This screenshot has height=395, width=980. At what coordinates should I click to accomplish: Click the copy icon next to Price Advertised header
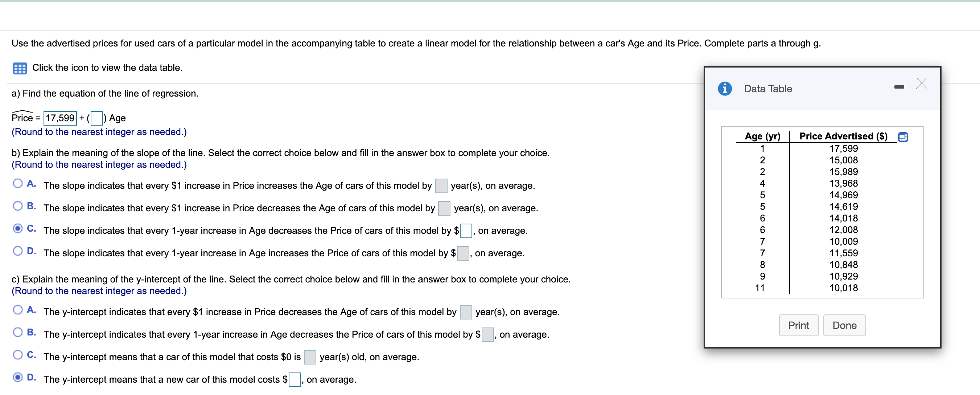pos(903,137)
